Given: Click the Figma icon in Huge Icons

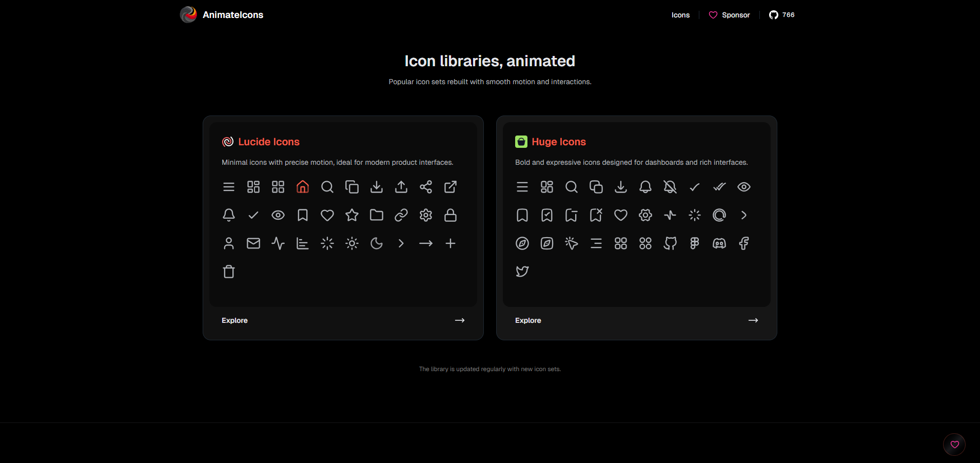Looking at the screenshot, I should 695,243.
